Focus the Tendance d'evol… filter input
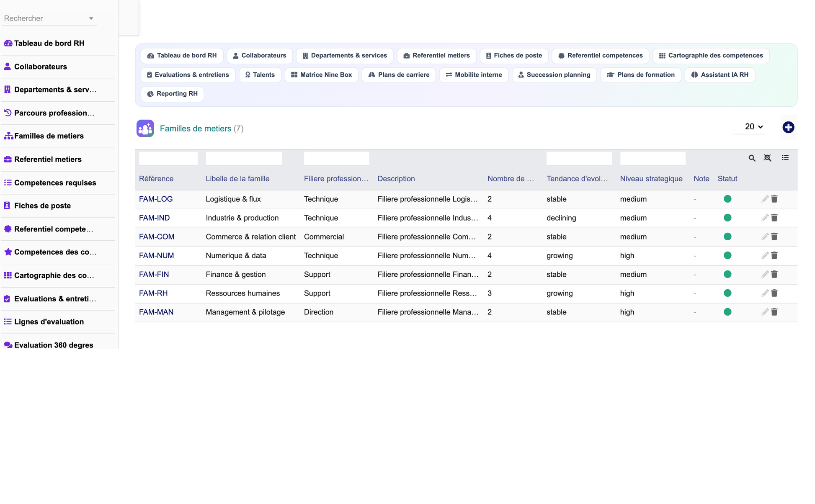This screenshot has height=504, width=815. pyautogui.click(x=579, y=159)
